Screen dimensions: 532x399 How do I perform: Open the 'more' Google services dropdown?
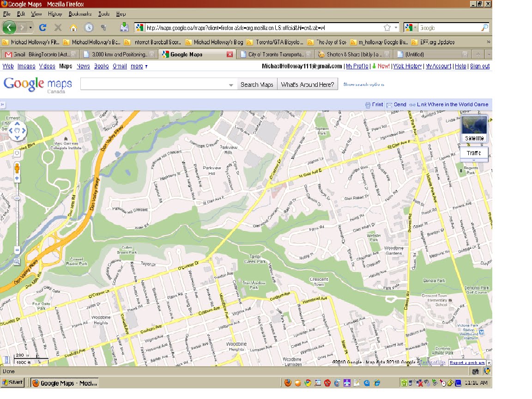(139, 66)
